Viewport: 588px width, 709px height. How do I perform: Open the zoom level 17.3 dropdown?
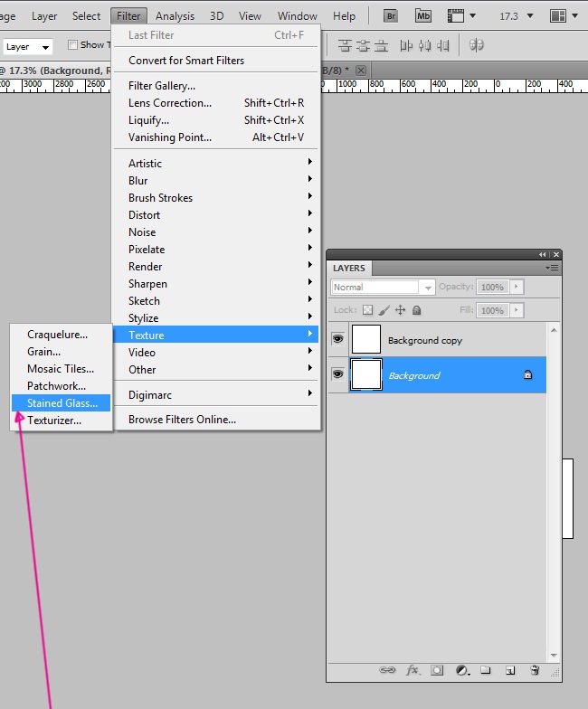tap(516, 16)
